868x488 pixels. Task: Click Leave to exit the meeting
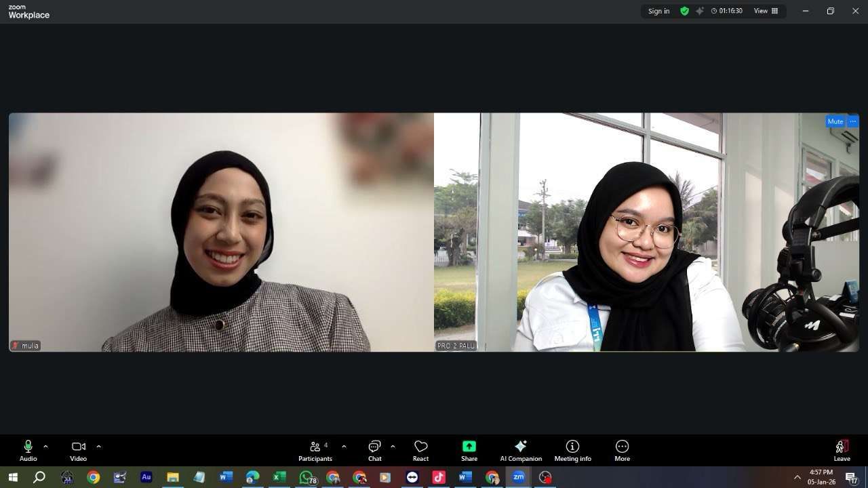click(x=842, y=450)
